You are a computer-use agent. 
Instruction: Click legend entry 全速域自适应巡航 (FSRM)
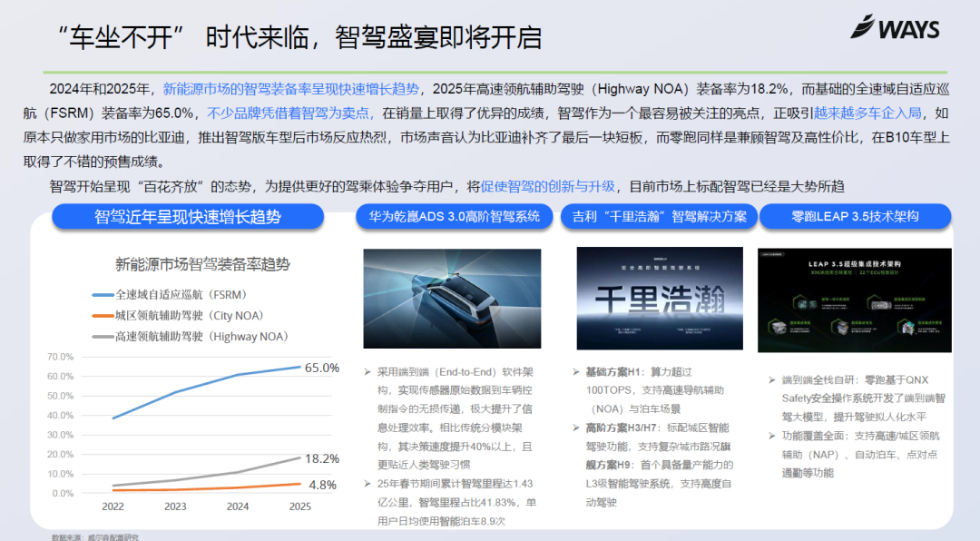pos(170,295)
